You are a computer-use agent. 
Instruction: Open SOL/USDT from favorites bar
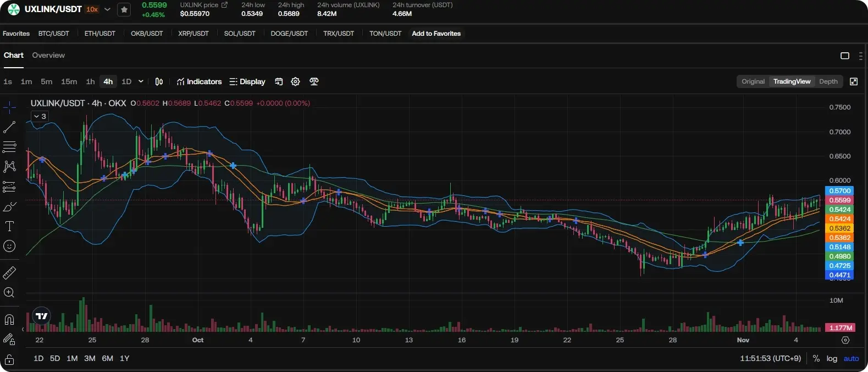(x=240, y=34)
